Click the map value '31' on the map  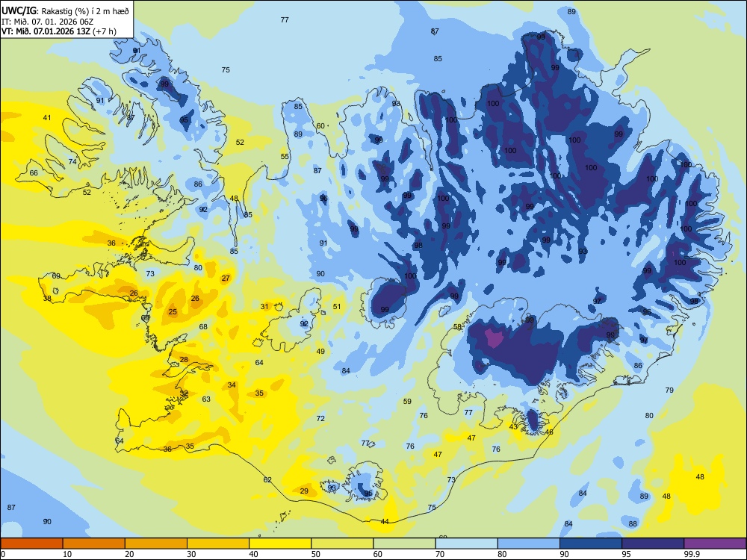[x=264, y=307]
